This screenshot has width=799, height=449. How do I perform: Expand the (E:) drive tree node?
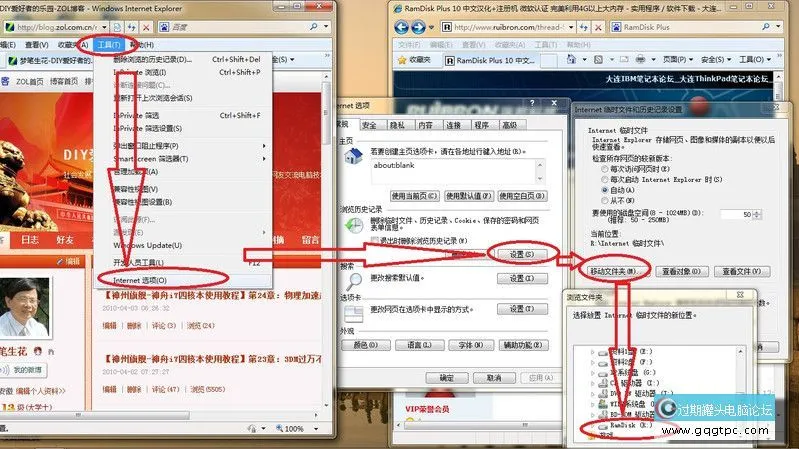pyautogui.click(x=593, y=352)
